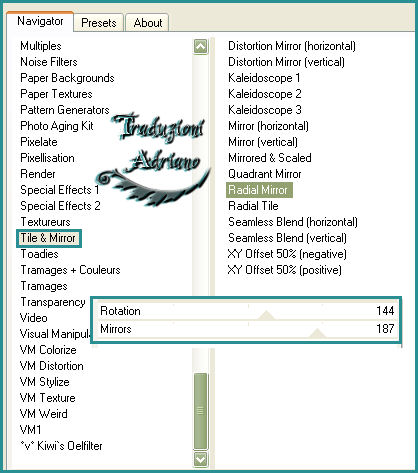418x473 pixels.
Task: Select the Tile & Mirror category
Action: click(x=49, y=238)
